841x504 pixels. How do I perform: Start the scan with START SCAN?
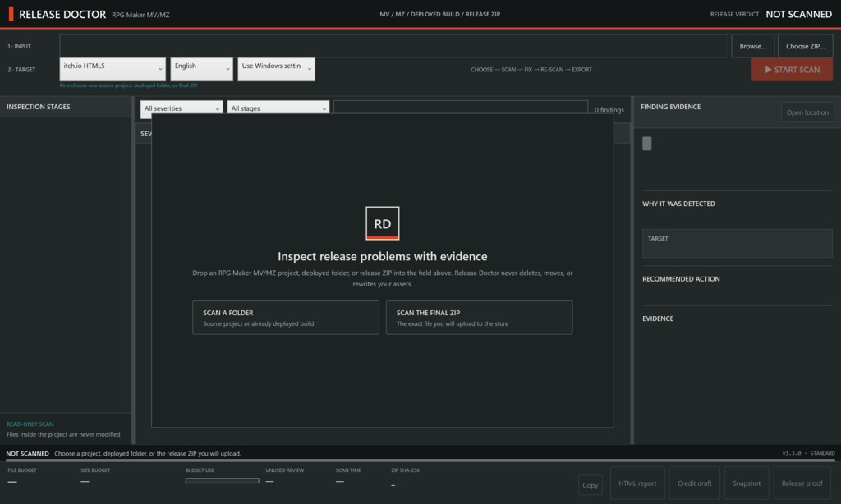tap(793, 70)
